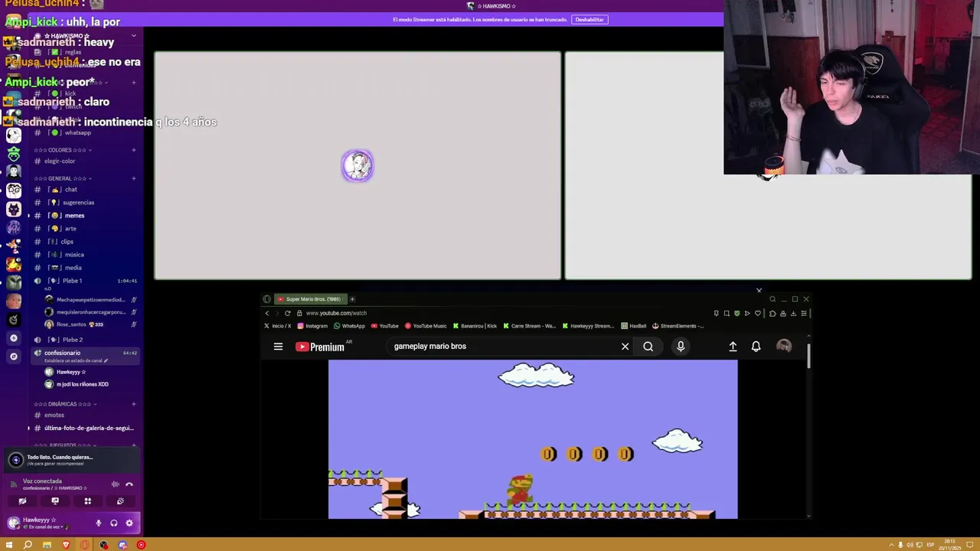The image size is (980, 551).
Task: Start YouTube voice search microphone
Action: [681, 347]
